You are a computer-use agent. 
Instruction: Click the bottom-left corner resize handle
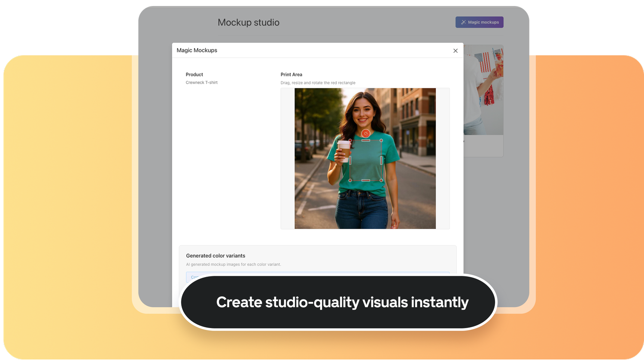pos(350,181)
